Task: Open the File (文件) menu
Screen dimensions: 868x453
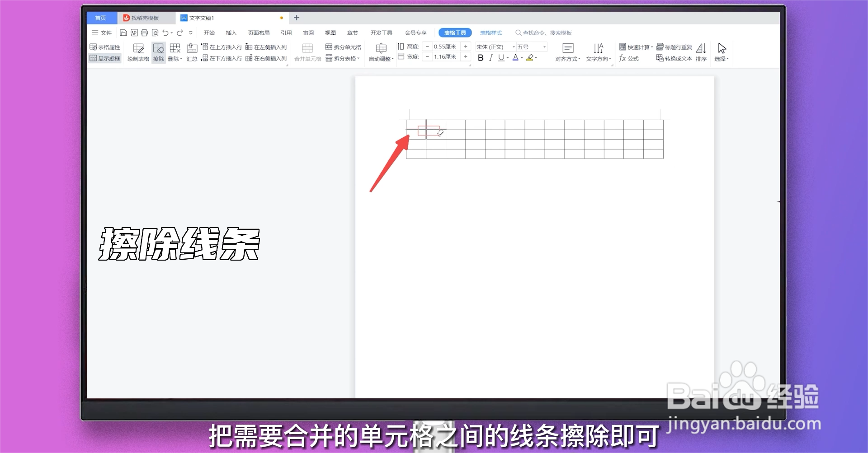Action: (x=102, y=33)
